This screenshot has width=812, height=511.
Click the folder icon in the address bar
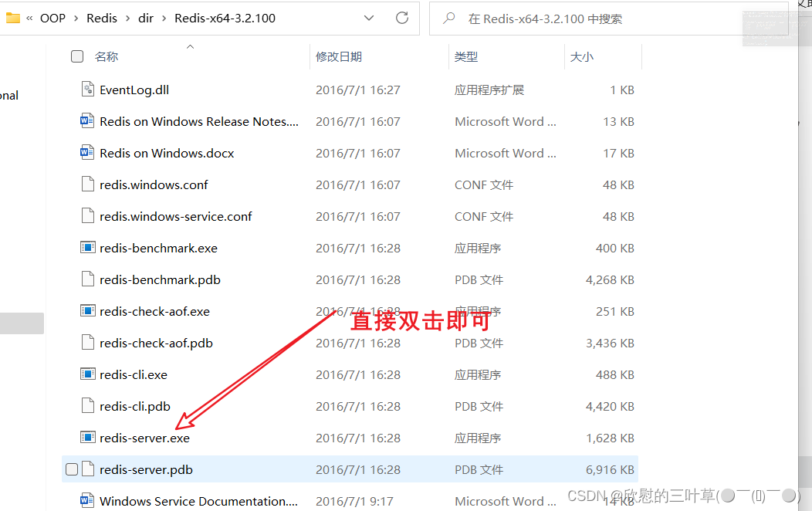coord(12,18)
